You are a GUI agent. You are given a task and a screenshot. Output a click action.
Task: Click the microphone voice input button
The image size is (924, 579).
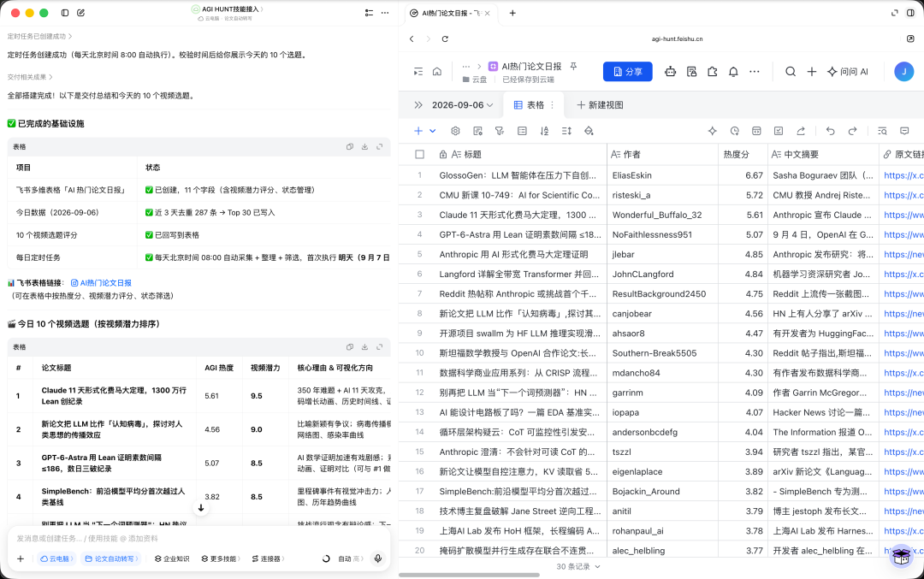click(378, 558)
